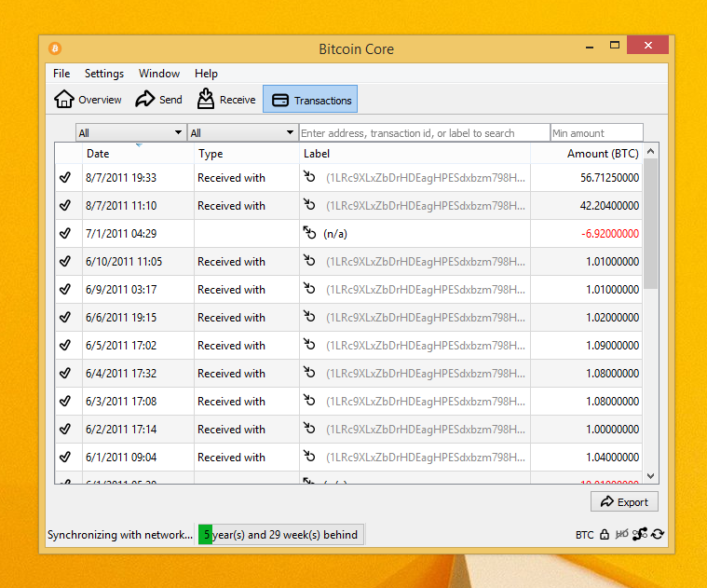Open the Help menu
The width and height of the screenshot is (707, 588).
[x=206, y=74]
